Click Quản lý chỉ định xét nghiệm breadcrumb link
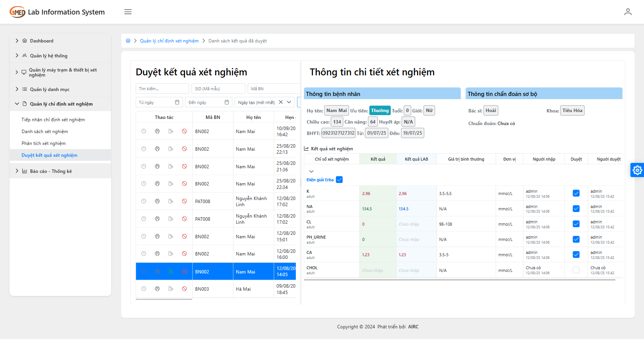Screen dimensions: 644x340 (x=169, y=41)
